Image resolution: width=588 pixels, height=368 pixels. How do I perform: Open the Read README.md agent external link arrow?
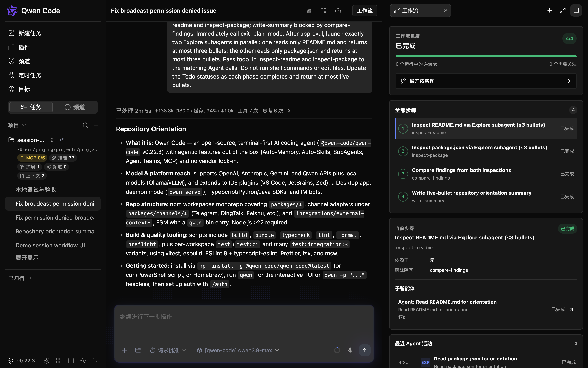pos(571,309)
